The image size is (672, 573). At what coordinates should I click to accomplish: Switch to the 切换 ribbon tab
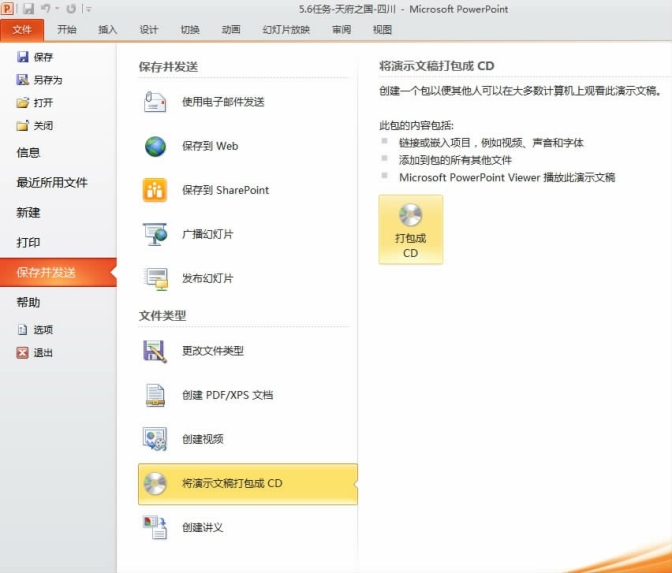(190, 30)
